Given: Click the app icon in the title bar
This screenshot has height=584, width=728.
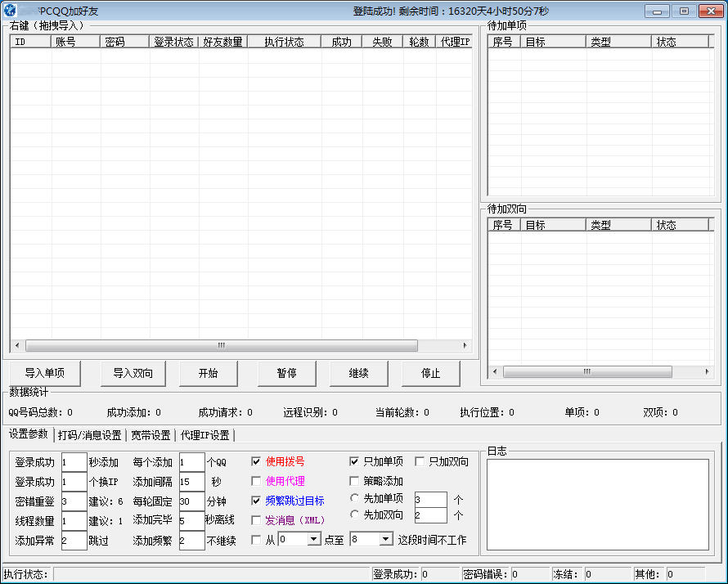Looking at the screenshot, I should click(10, 10).
